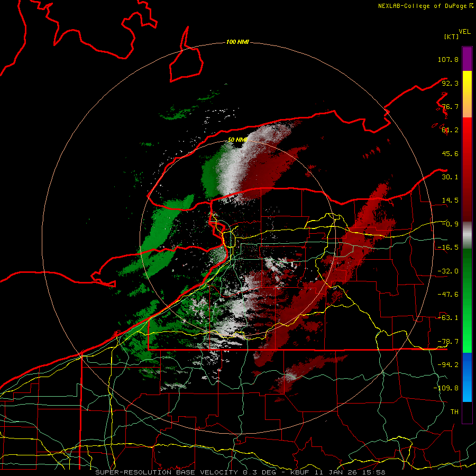Screen dimensions: 476x476
Task: Click the -94.2 velocity scale value
Action: click(x=448, y=365)
